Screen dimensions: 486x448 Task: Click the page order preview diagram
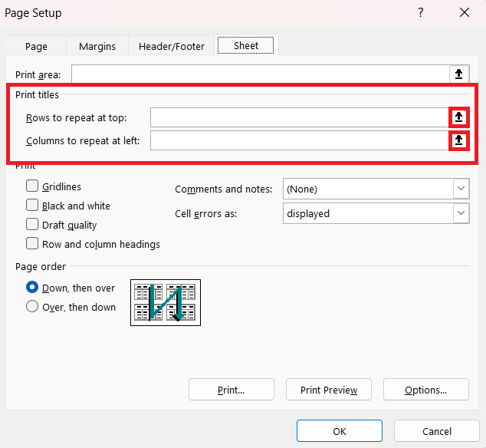(166, 302)
